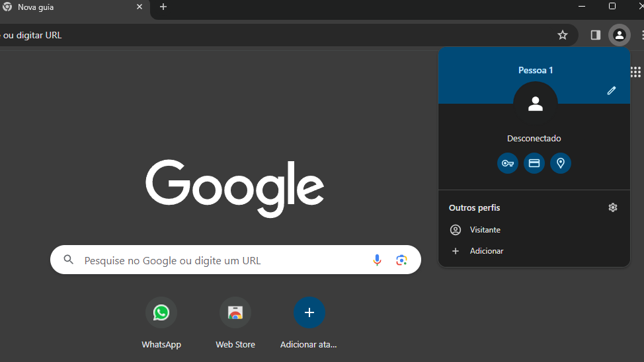The width and height of the screenshot is (644, 362).
Task: Select the Visitante guest profile
Action: coord(485,230)
